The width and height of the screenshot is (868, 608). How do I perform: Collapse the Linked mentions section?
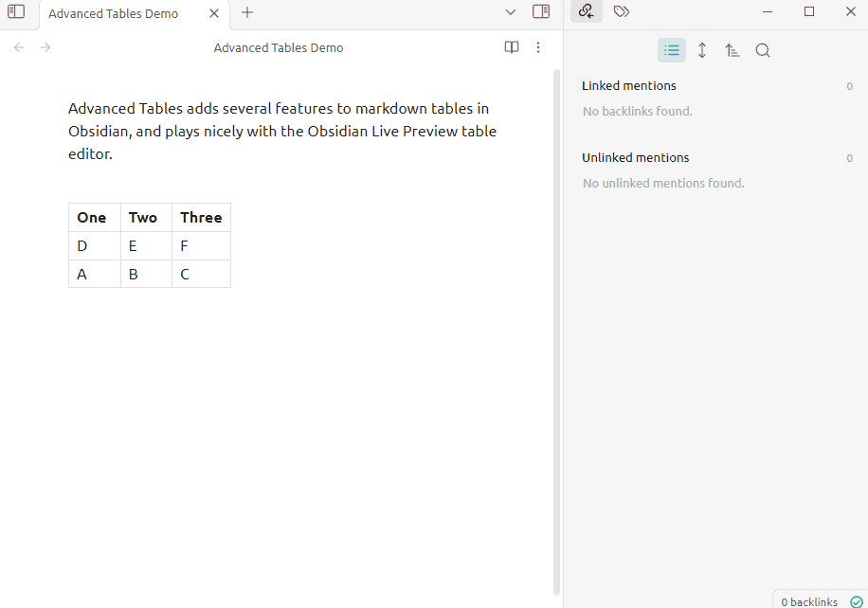pyautogui.click(x=629, y=86)
